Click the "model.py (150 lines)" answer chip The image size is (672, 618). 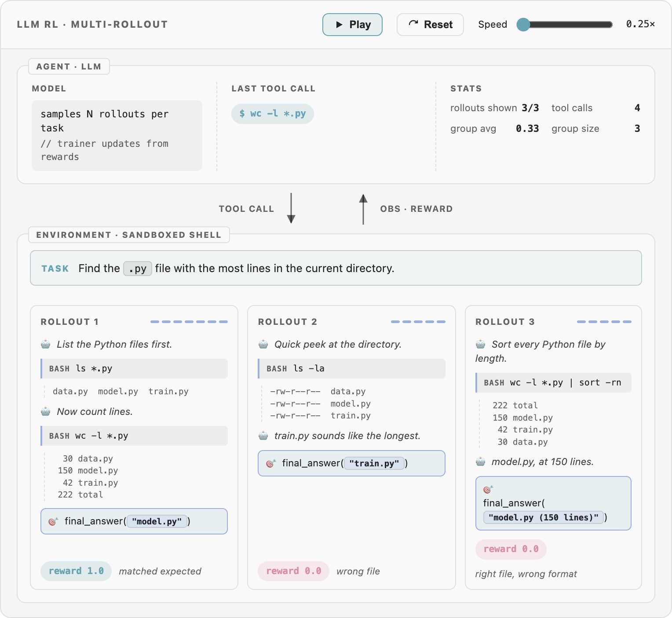(544, 517)
